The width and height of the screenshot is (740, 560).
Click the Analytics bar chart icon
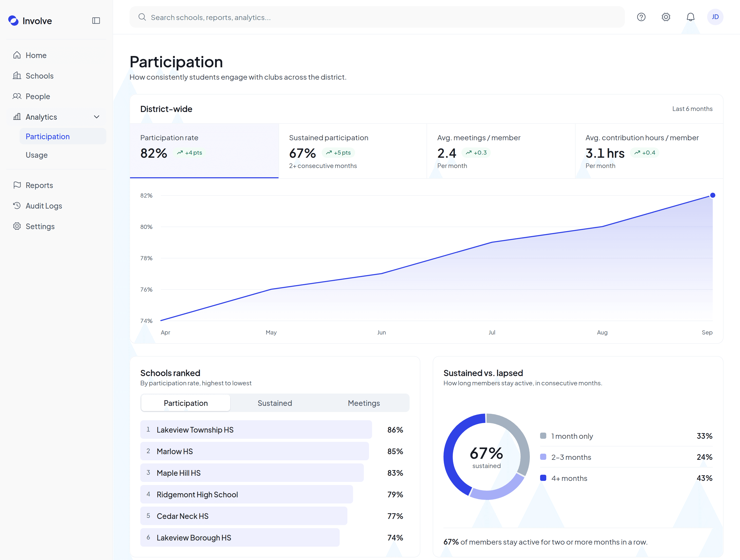(17, 117)
